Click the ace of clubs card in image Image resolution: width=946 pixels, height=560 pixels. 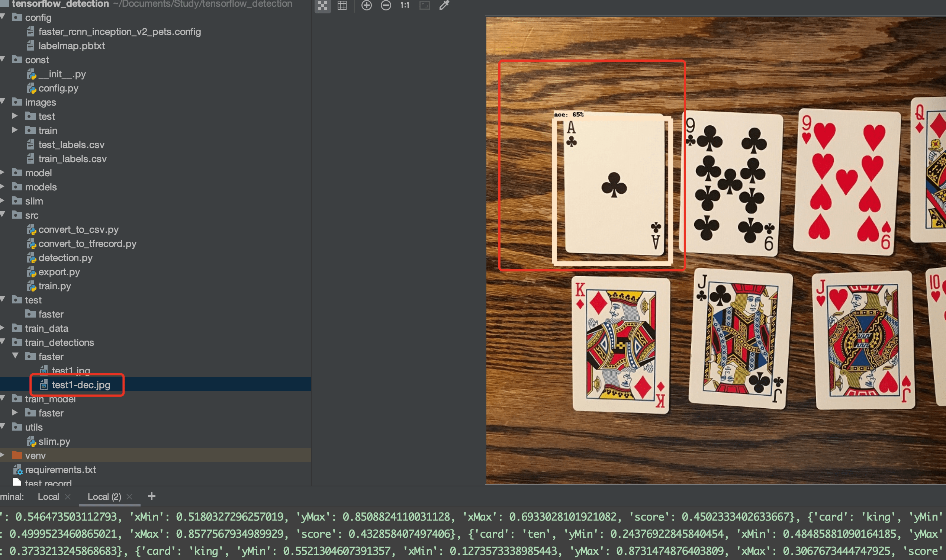coord(614,184)
